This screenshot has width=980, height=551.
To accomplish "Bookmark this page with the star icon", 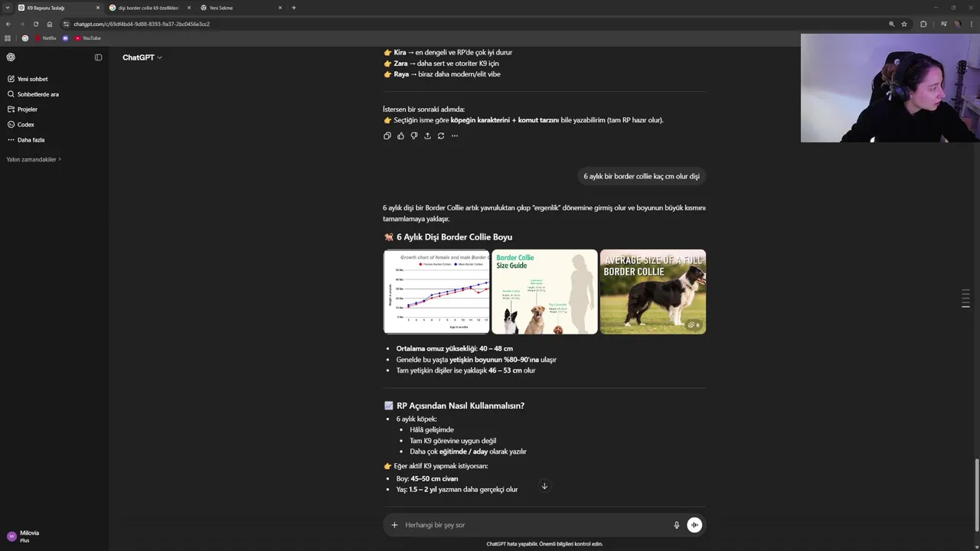I will coord(904,24).
